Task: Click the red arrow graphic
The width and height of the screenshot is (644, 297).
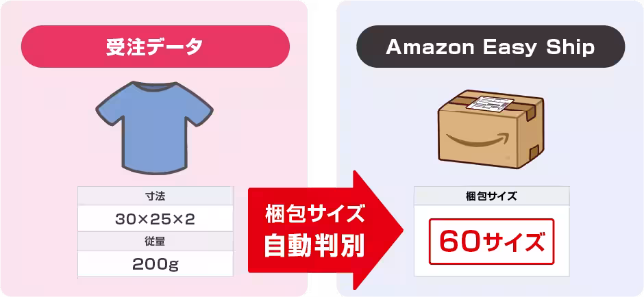Action: [325, 230]
